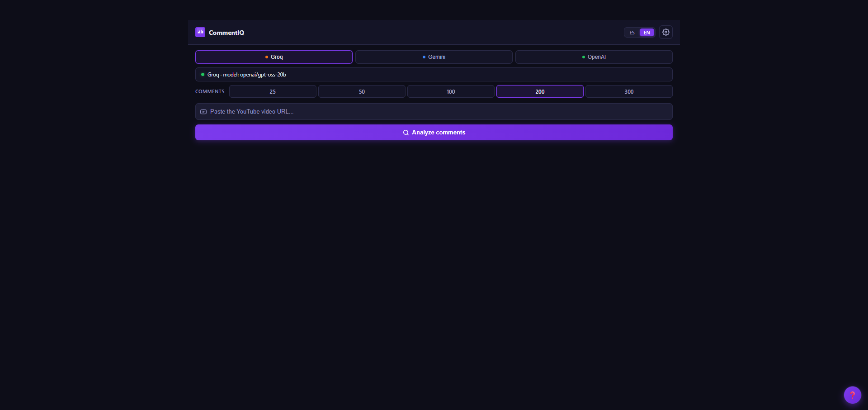
Task: Set comments count to 25
Action: click(273, 91)
